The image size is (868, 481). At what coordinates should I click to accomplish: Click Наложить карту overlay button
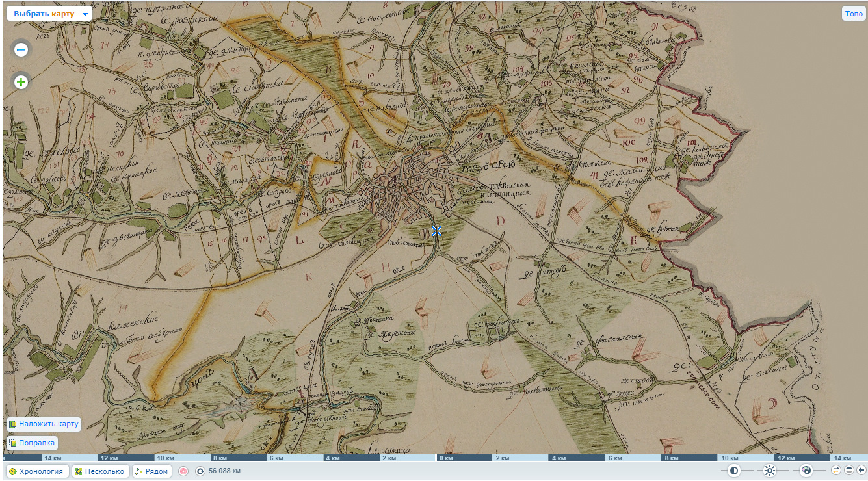(44, 424)
